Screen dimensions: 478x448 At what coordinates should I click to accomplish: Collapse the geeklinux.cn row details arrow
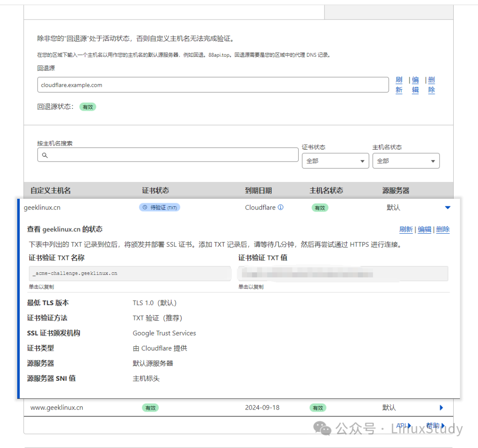point(447,208)
